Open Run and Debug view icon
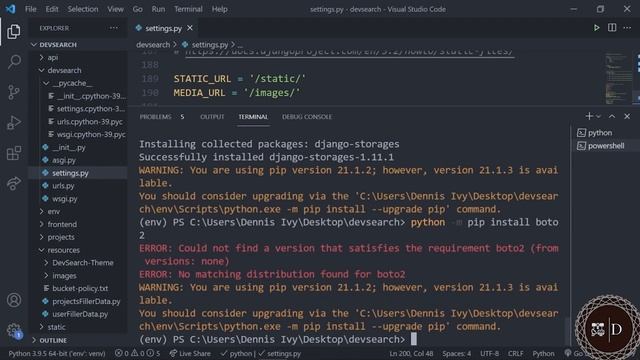The image size is (640, 360). coord(13,122)
